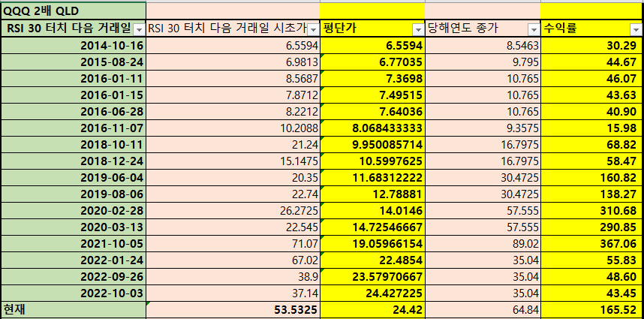Select date cell 2022-01-24

[74, 260]
